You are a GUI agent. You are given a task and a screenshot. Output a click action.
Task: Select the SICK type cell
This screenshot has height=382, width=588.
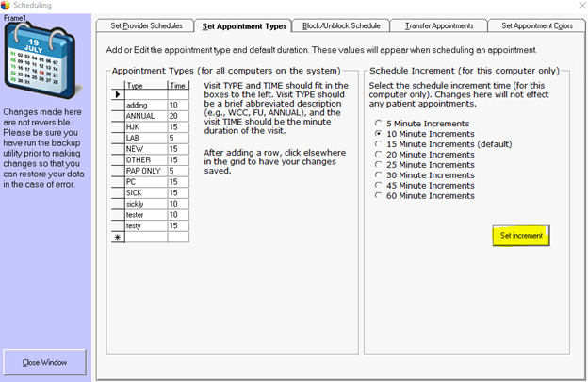tap(146, 192)
